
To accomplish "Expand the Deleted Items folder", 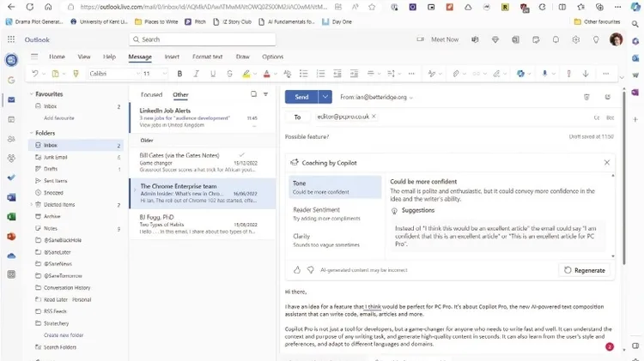I will [x=32, y=204].
